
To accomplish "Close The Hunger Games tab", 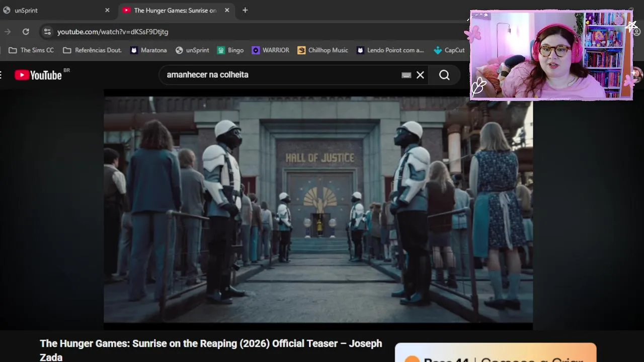I will pos(227,10).
